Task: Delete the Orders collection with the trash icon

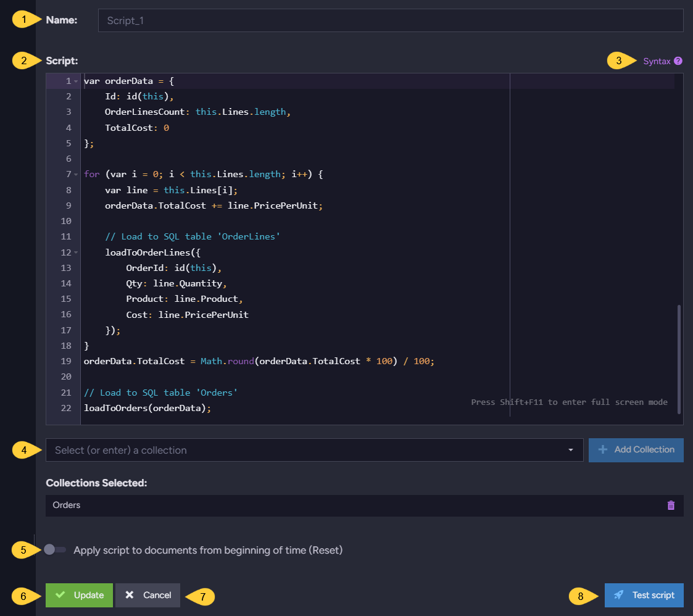Action: click(671, 505)
